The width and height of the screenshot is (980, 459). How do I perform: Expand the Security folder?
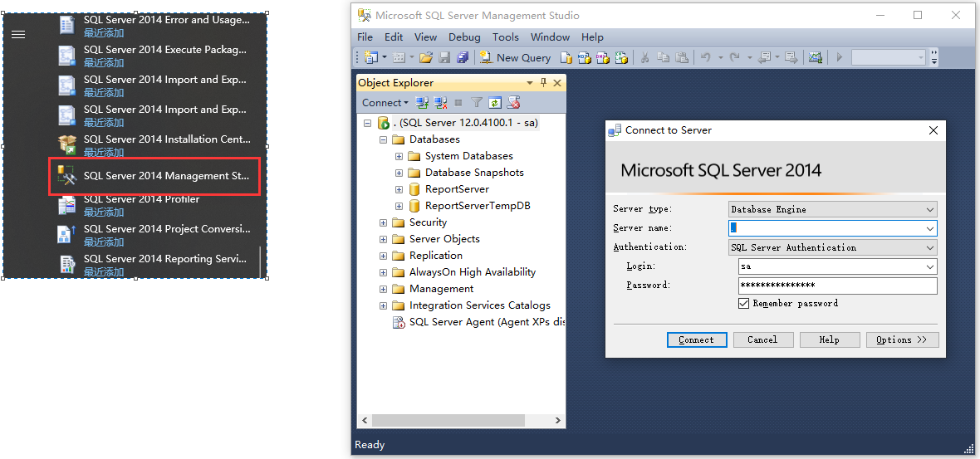[383, 222]
